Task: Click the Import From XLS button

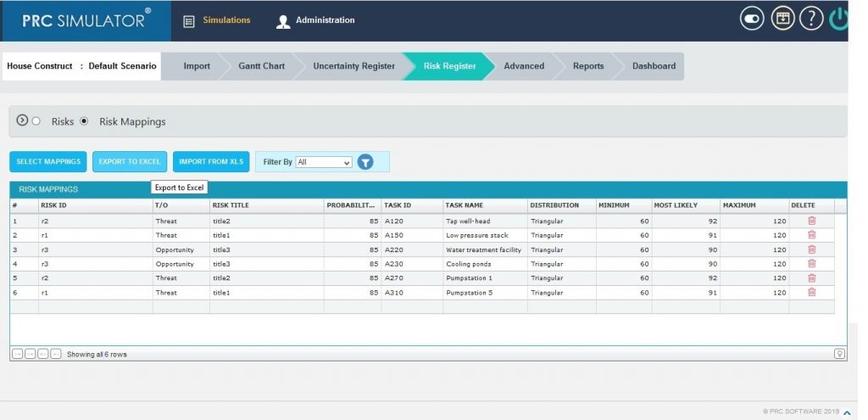Action: tap(211, 162)
